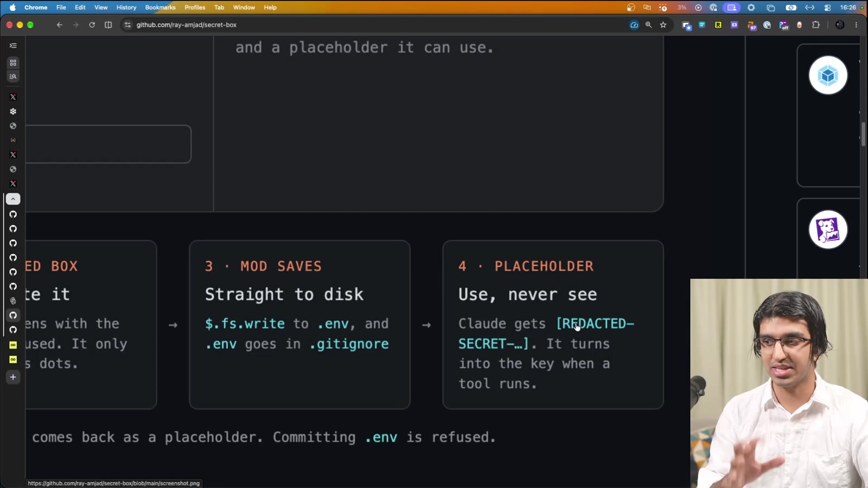This screenshot has width=868, height=488.
Task: Open the Chrome three-dot menu
Action: (x=857, y=25)
